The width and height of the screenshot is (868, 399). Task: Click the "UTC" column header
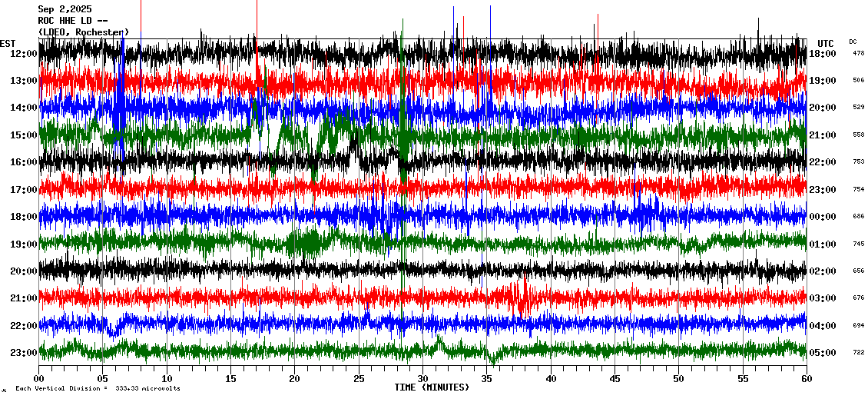click(x=826, y=43)
